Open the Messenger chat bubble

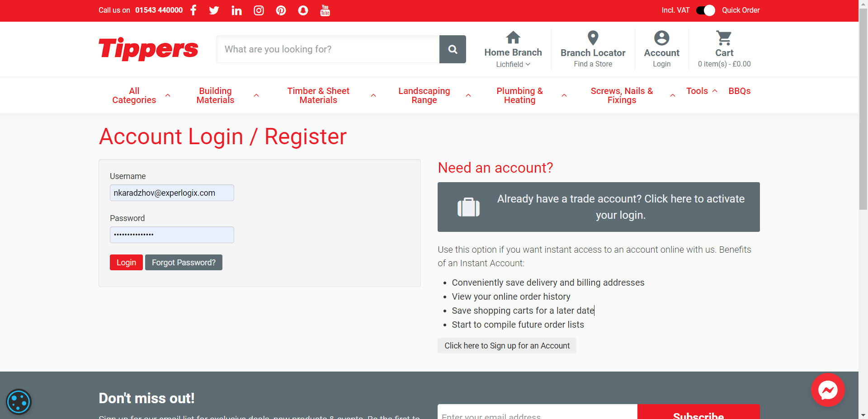(828, 390)
